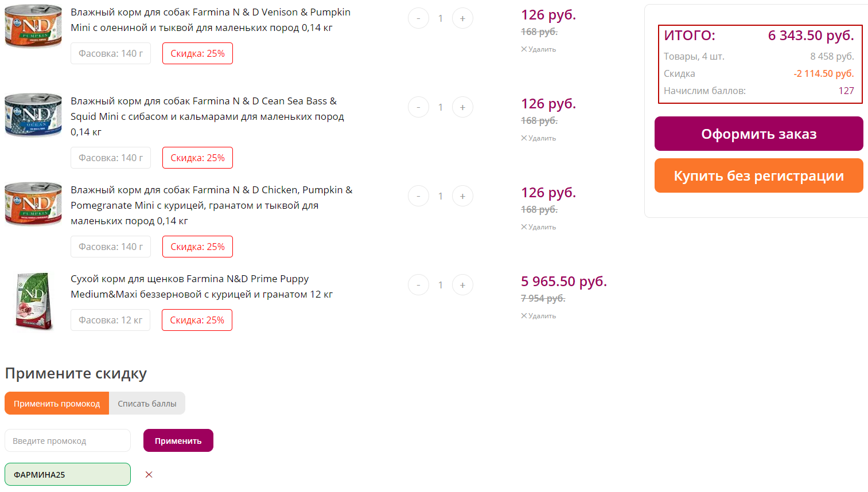Click the Оформить заказ button
This screenshot has width=868, height=492.
coord(758,134)
